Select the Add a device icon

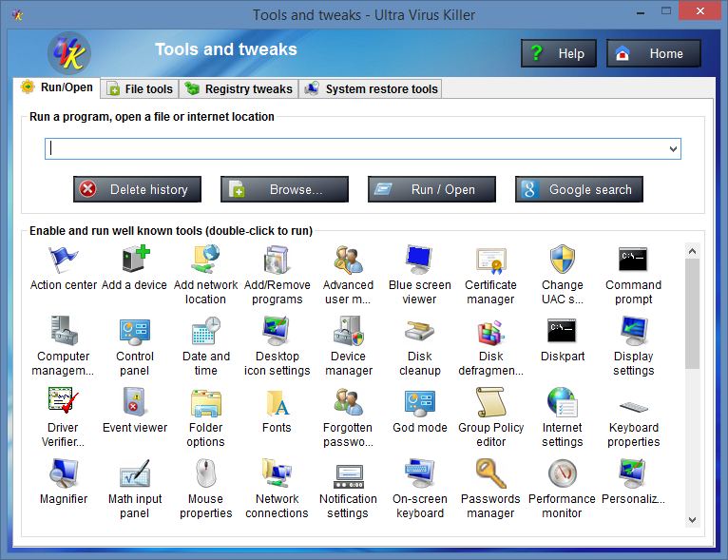[x=135, y=260]
